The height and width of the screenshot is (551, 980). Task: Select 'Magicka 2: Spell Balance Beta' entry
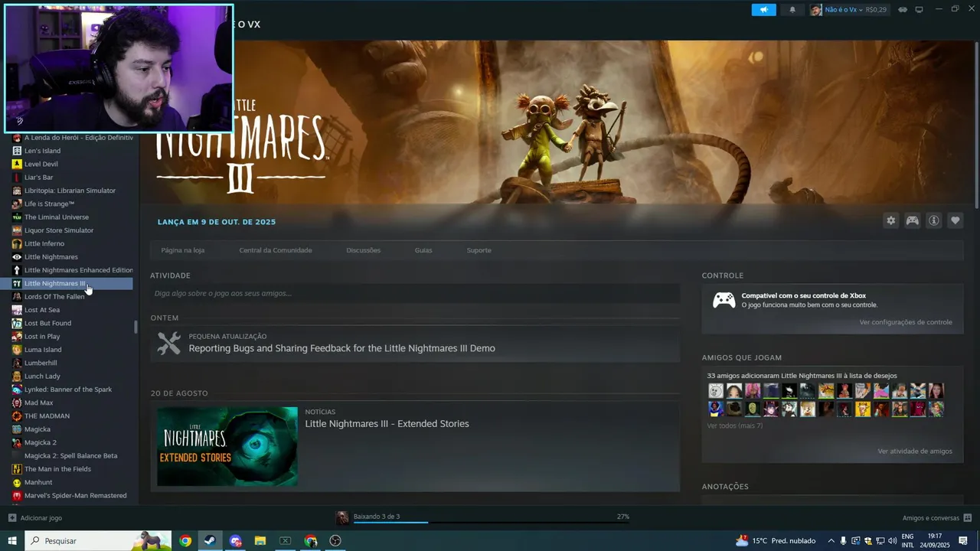click(71, 456)
